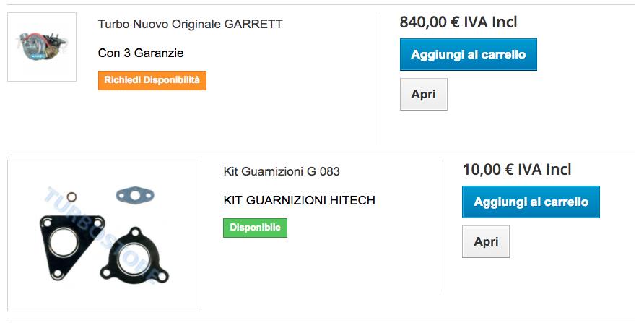Click the green Disponibile badge
Screen dimensions: 644x323
pyautogui.click(x=255, y=228)
